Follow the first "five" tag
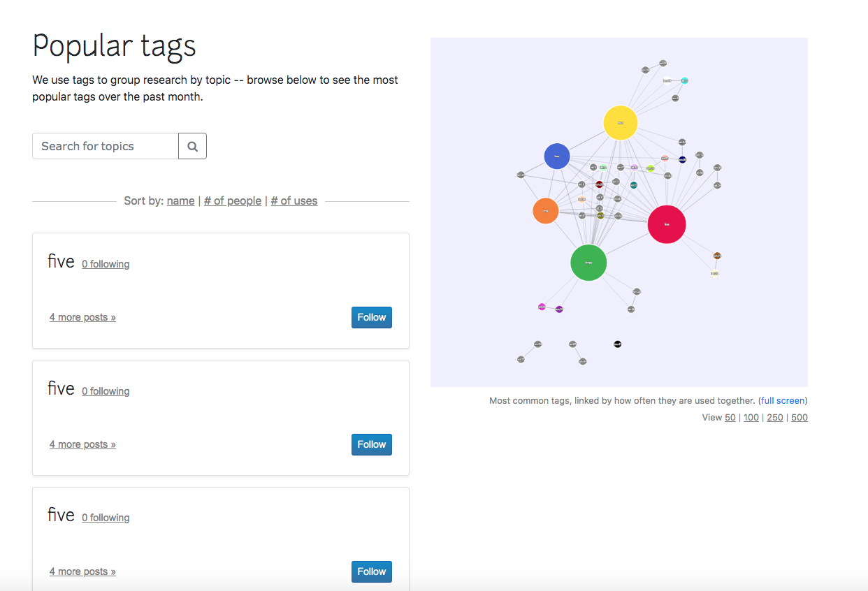 pyautogui.click(x=371, y=317)
